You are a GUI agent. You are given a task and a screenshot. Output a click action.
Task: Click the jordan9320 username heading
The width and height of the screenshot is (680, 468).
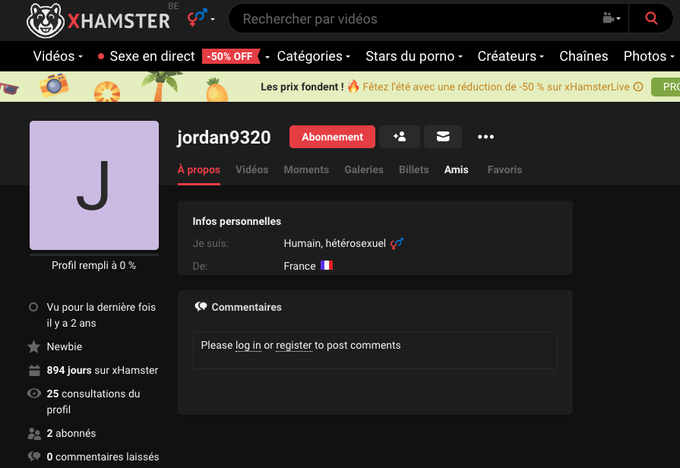point(224,137)
